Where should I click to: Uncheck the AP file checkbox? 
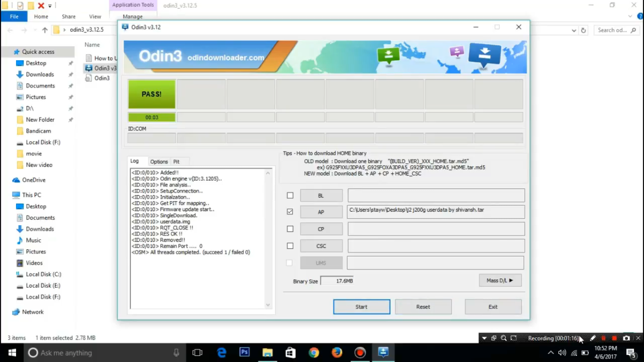290,212
